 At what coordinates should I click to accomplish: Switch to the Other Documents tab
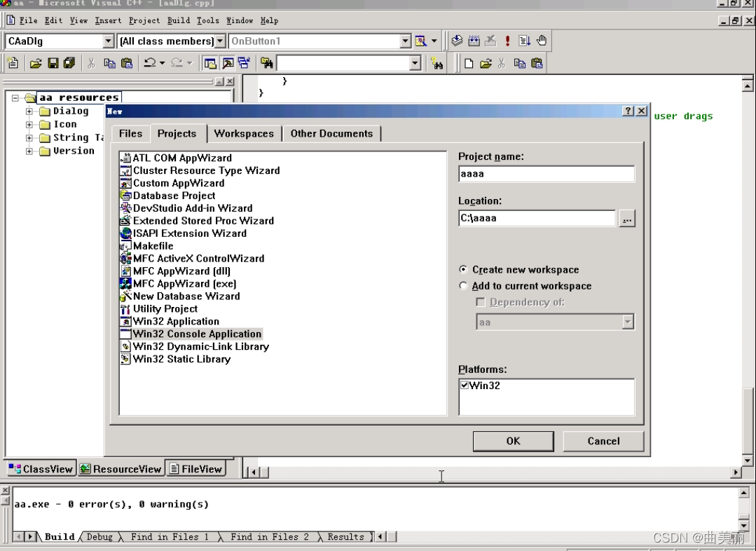pos(331,134)
